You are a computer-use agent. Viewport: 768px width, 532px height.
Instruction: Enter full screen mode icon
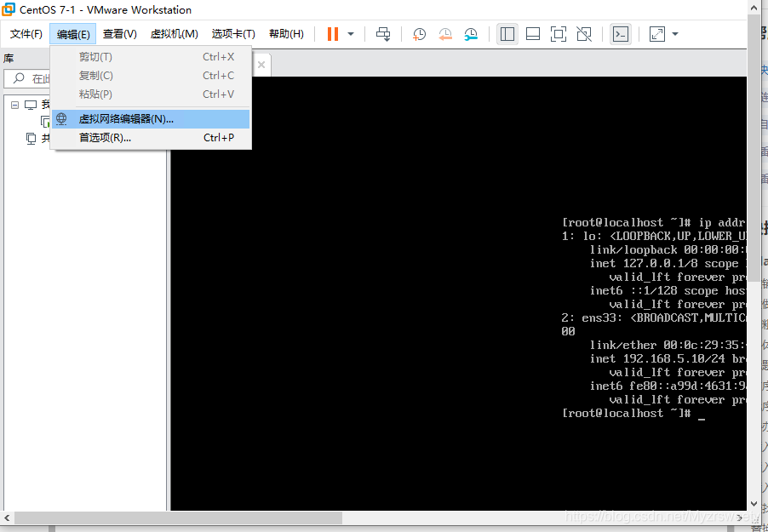click(559, 34)
